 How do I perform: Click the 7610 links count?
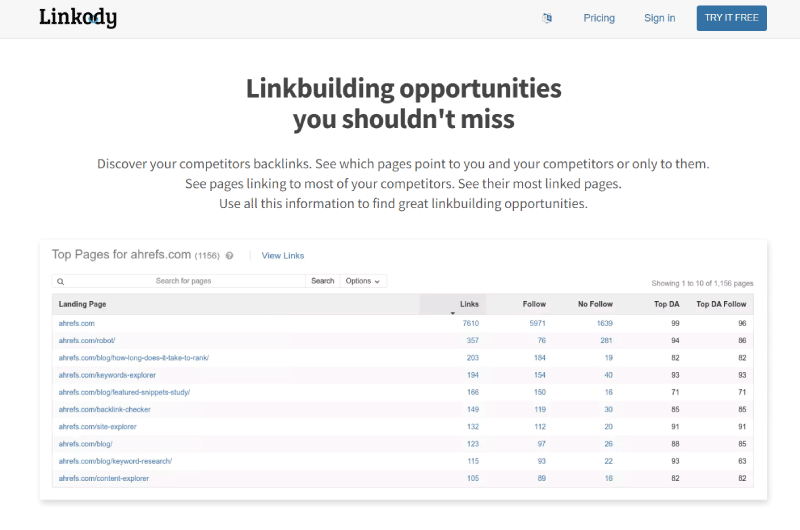coord(470,323)
